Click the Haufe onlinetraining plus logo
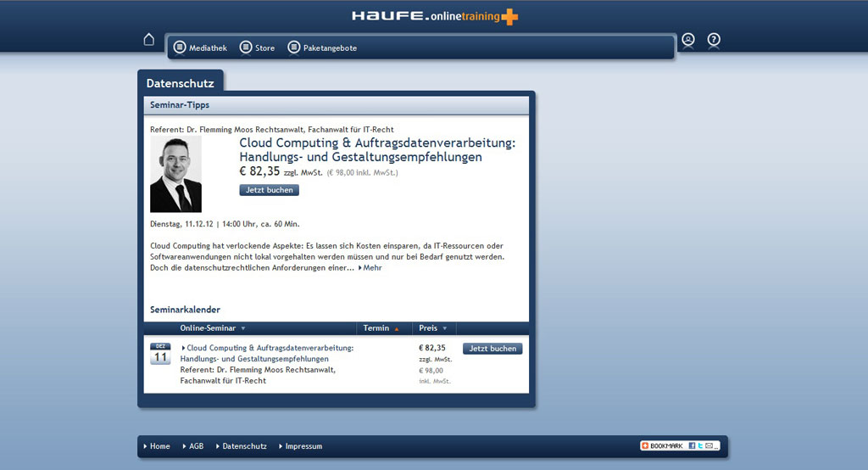Viewport: 868px width, 470px height. (435, 17)
